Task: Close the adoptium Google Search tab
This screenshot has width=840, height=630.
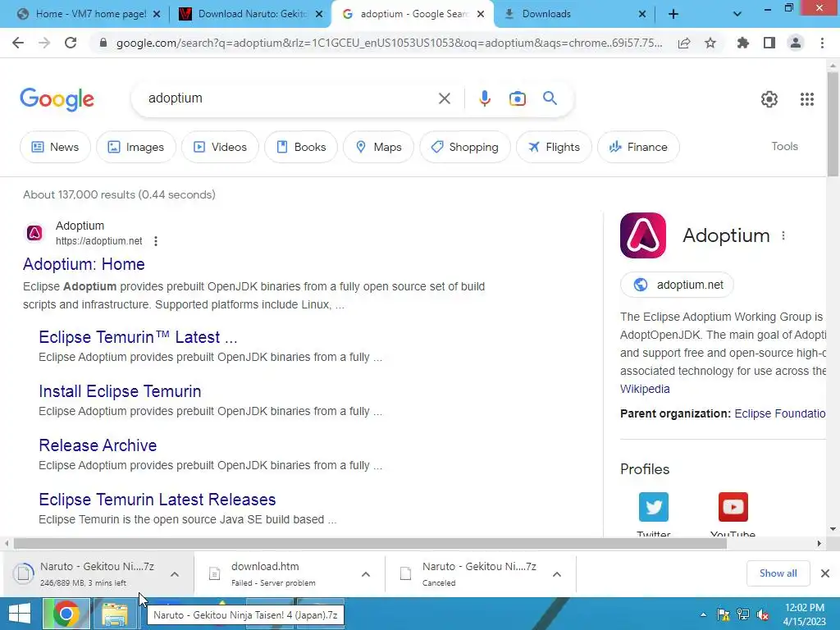Action: (x=481, y=15)
